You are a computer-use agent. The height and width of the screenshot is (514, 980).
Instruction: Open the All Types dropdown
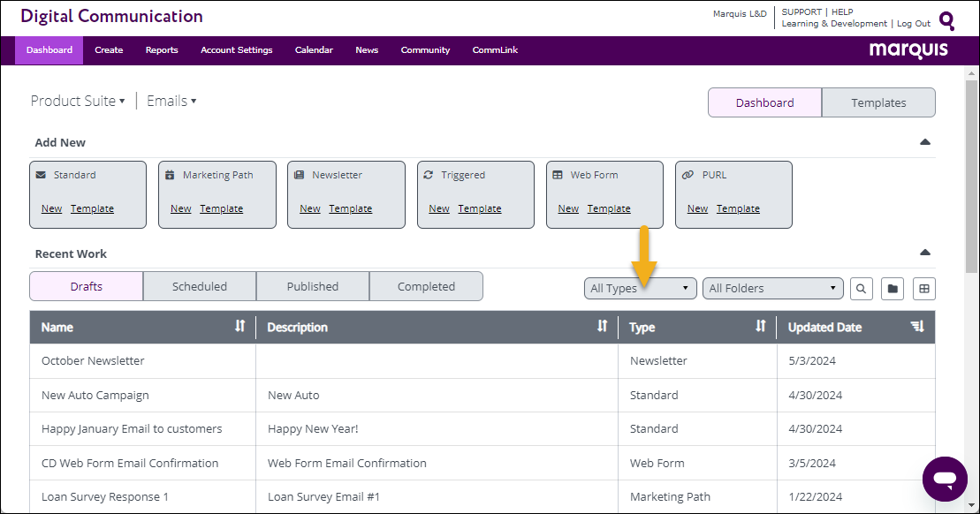(x=640, y=289)
